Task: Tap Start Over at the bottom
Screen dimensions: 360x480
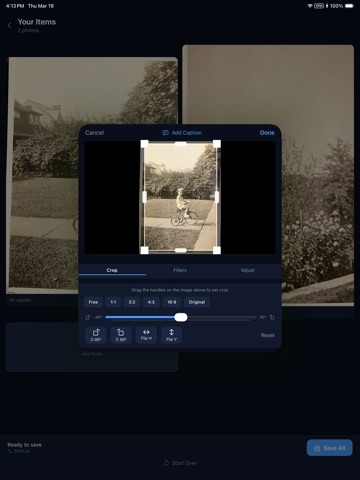Action: [180, 463]
